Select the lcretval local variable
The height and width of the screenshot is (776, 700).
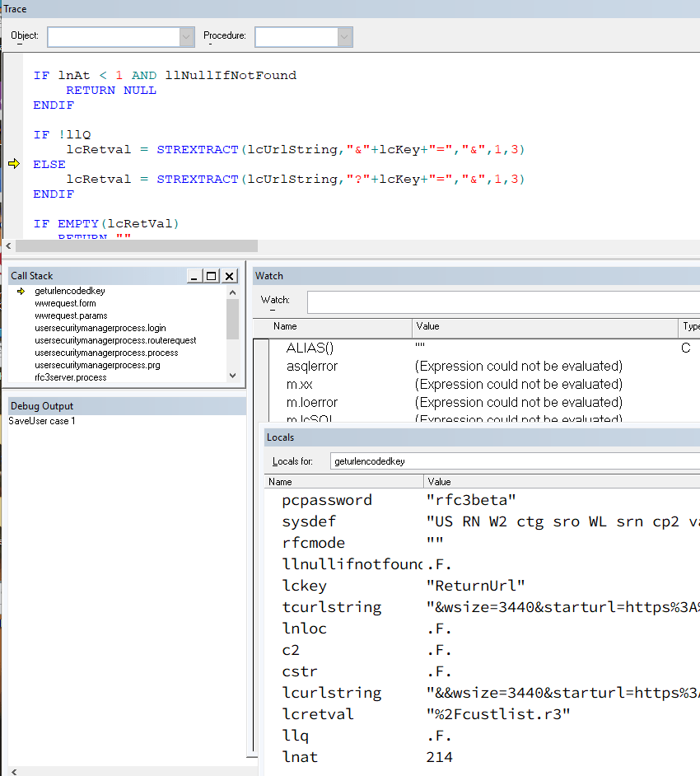(318, 714)
